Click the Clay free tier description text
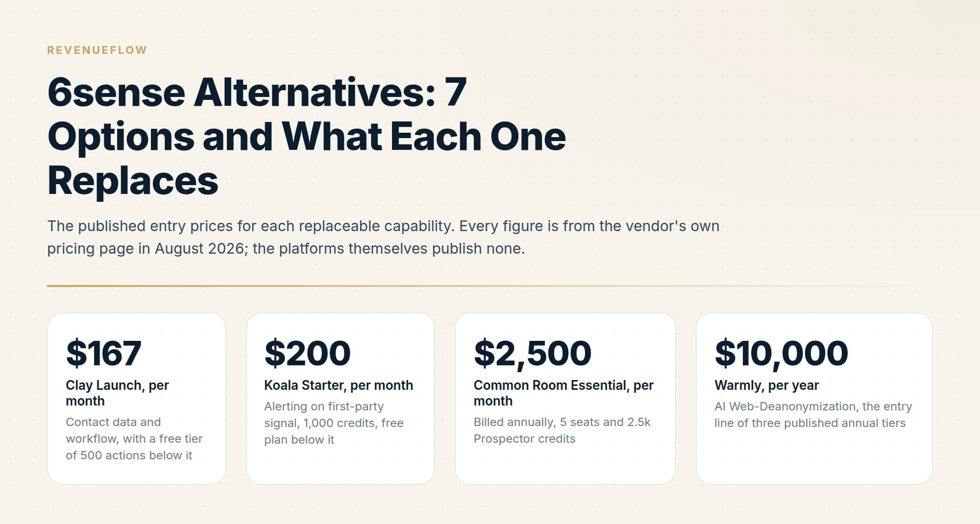Image resolution: width=980 pixels, height=524 pixels. [x=134, y=439]
